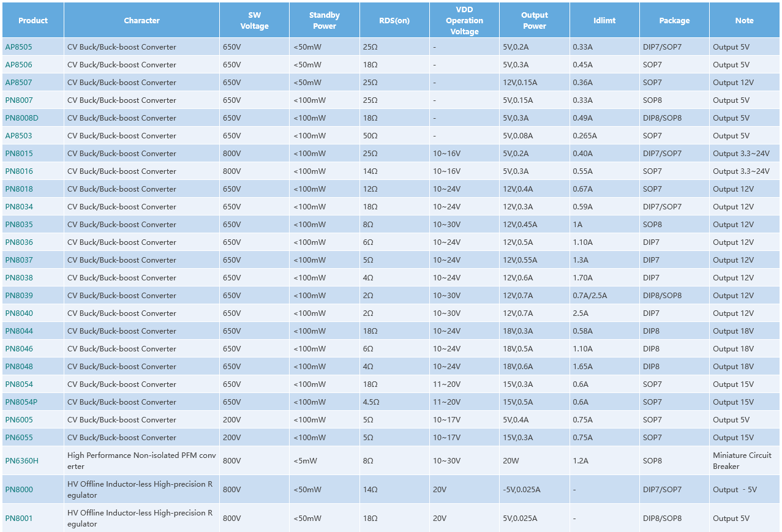
Task: Open the PN8054 product link
Action: pos(19,384)
